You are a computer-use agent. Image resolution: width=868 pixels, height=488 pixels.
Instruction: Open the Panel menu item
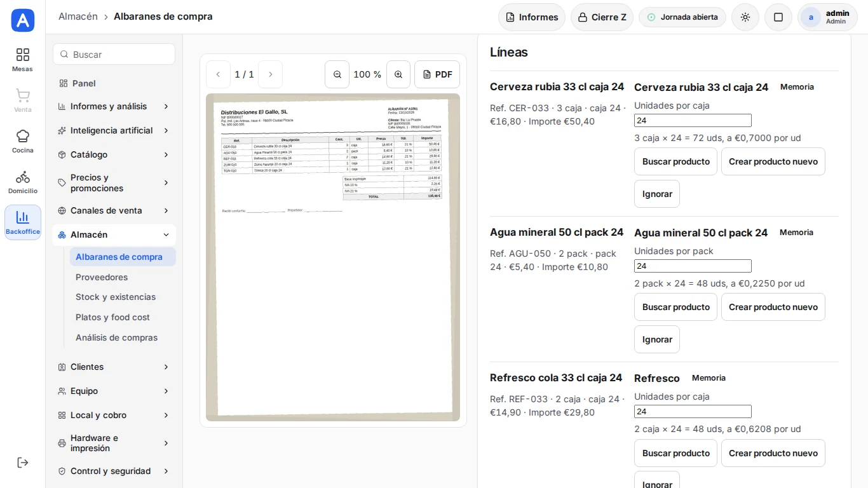click(114, 83)
